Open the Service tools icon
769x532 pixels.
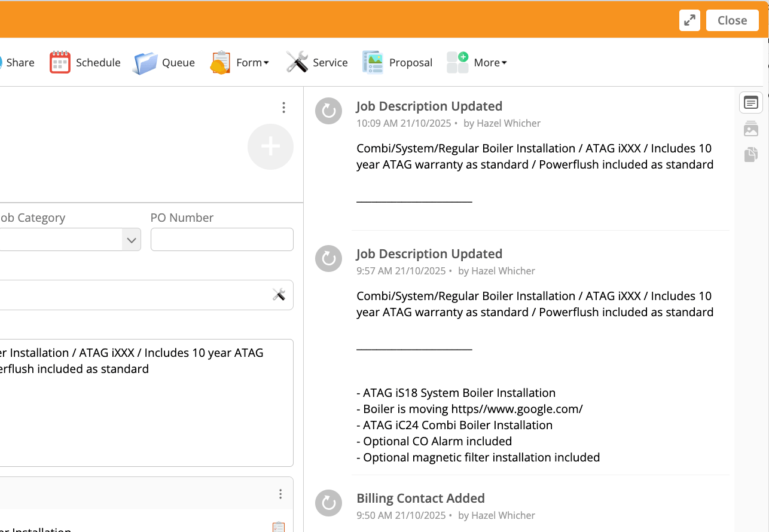click(297, 62)
